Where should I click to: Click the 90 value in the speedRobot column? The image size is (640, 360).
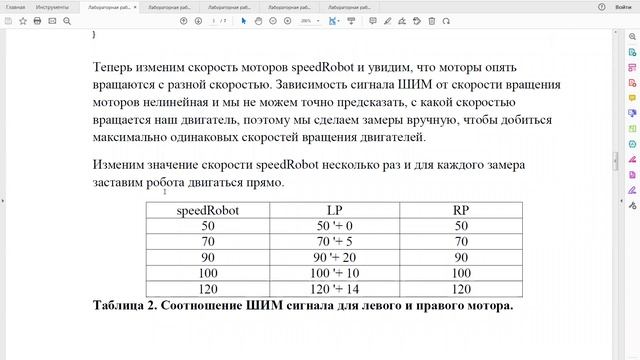pyautogui.click(x=208, y=258)
